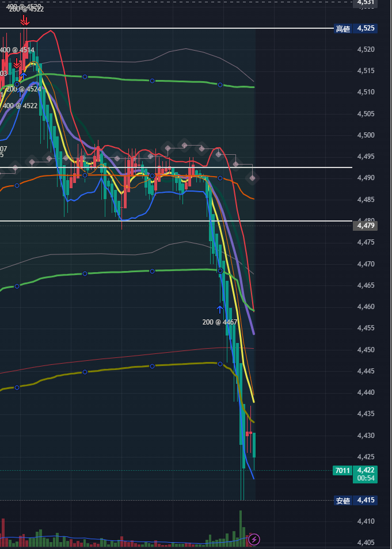Click the 4,495 price scale value
Viewport: 392px width, 549px height.
(x=366, y=157)
